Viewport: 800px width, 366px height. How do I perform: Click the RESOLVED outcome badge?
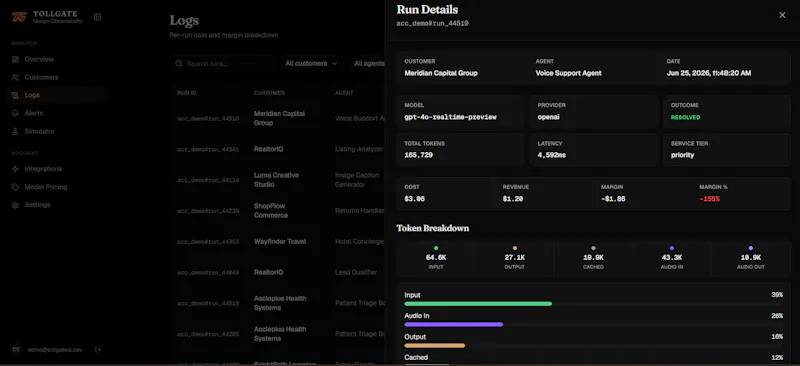click(685, 117)
